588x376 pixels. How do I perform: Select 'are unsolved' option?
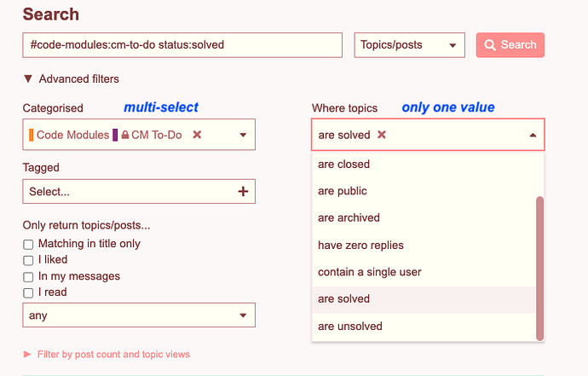point(424,327)
